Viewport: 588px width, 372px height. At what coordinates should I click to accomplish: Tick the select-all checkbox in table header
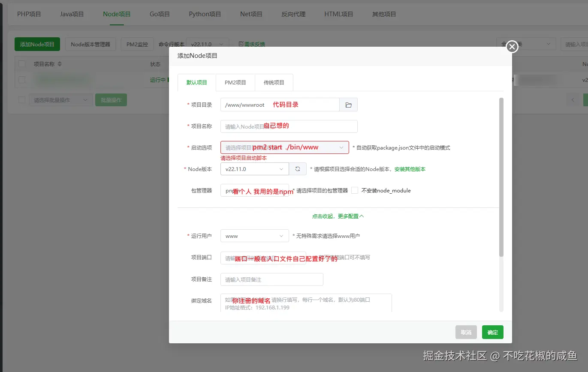pos(22,64)
